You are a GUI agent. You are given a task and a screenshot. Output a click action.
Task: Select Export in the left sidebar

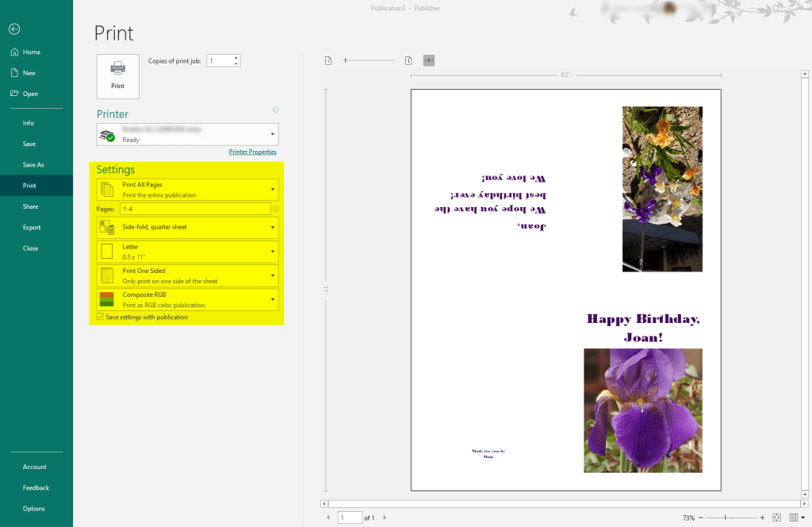pos(31,228)
